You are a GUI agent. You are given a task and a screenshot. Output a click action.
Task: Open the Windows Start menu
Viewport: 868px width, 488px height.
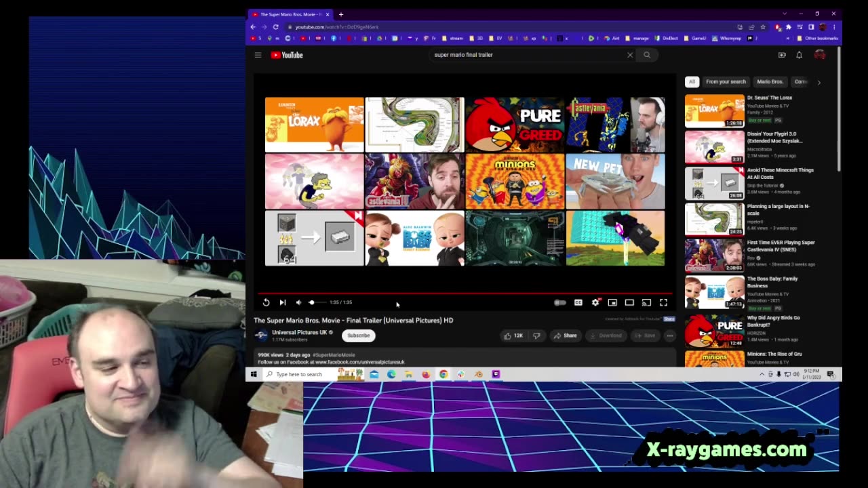click(x=254, y=374)
